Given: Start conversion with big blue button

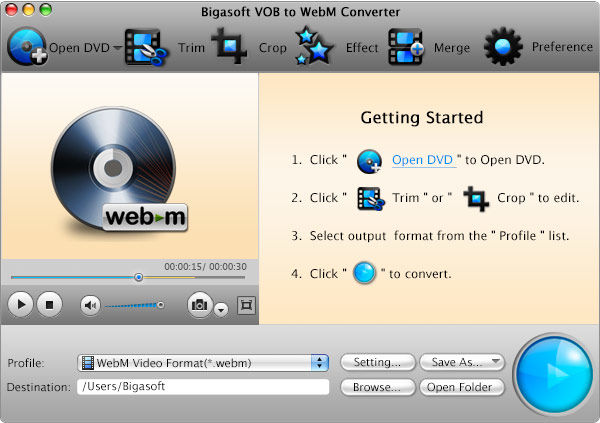Looking at the screenshot, I should (x=554, y=373).
